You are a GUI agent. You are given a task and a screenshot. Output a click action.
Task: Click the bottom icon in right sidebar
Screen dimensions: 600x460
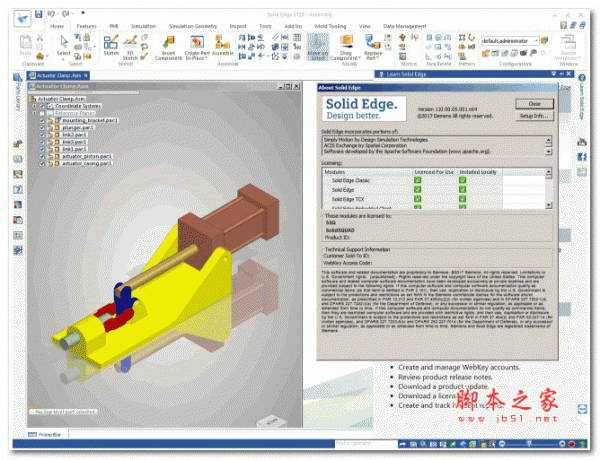coord(582,409)
